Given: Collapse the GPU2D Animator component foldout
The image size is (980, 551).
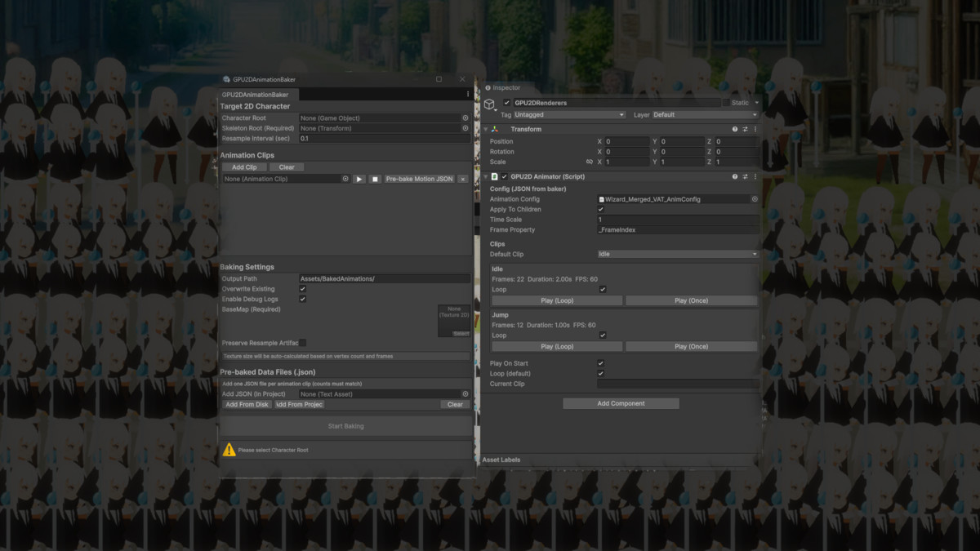Looking at the screenshot, I should (486, 176).
